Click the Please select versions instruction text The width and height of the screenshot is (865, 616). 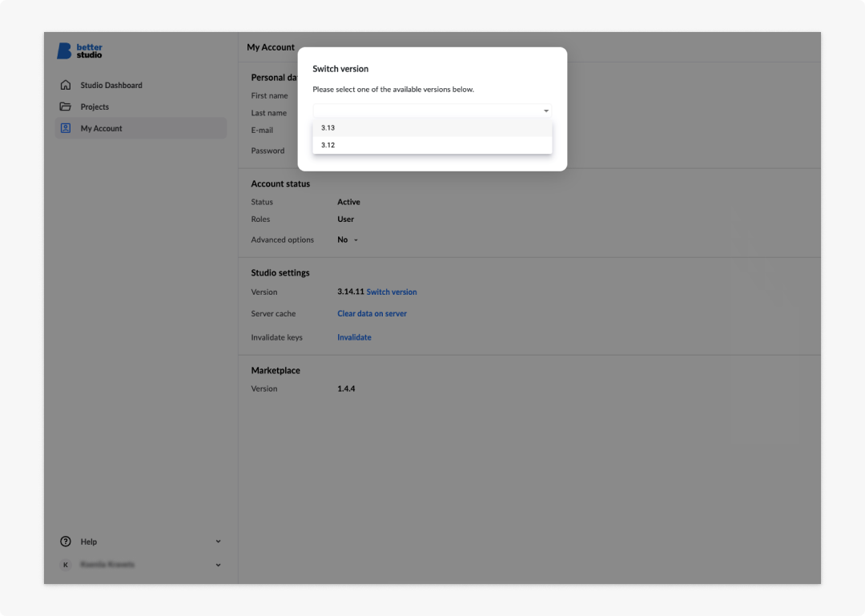(393, 90)
